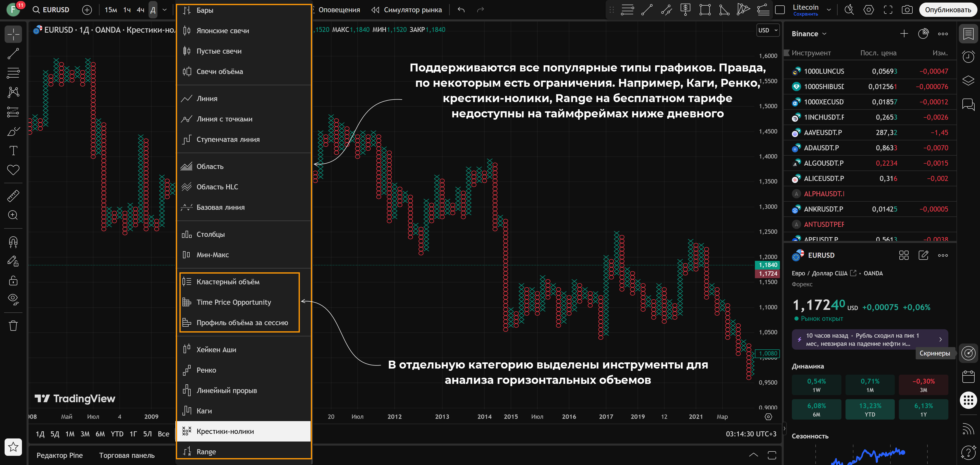Open the ruler measure tool
Screen dimensions: 980x465
13,196
